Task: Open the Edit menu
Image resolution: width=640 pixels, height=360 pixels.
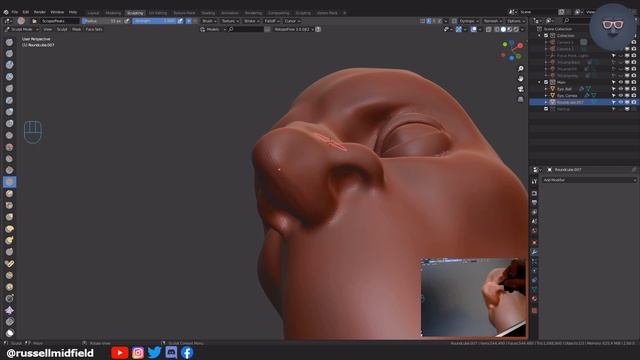Action: coord(26,12)
